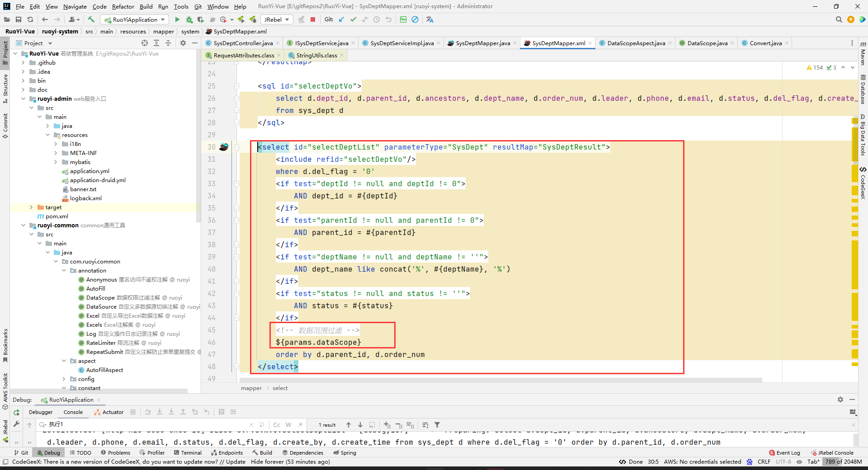Start debugging with the bug icon
The height and width of the screenshot is (470, 868).
(x=189, y=19)
